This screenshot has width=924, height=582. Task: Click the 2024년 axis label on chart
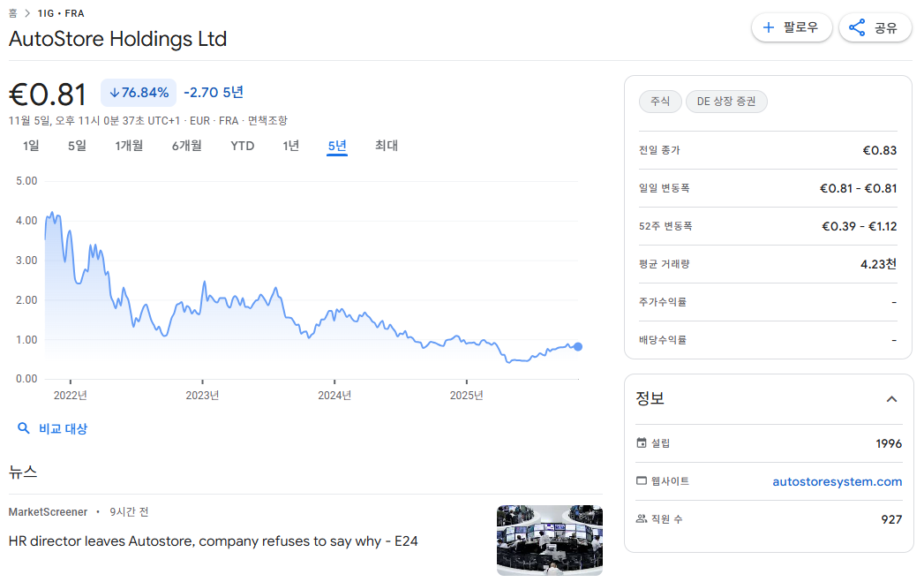334,395
